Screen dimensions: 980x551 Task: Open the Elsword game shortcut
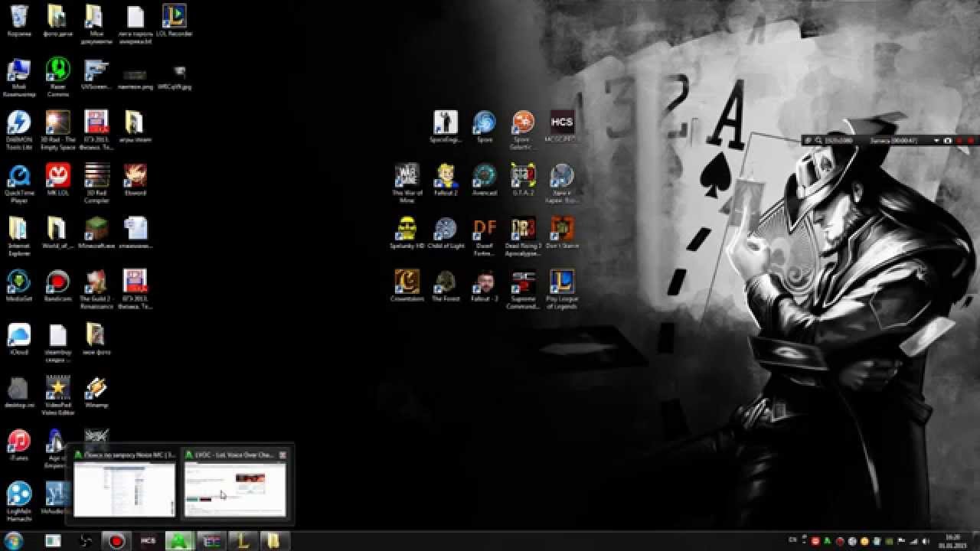pyautogui.click(x=136, y=180)
